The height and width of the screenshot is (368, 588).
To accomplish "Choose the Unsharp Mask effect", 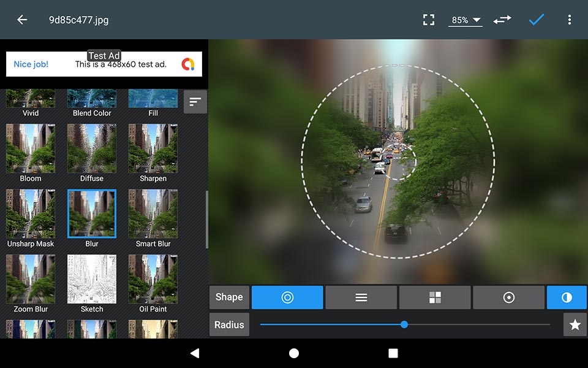I will (30, 214).
